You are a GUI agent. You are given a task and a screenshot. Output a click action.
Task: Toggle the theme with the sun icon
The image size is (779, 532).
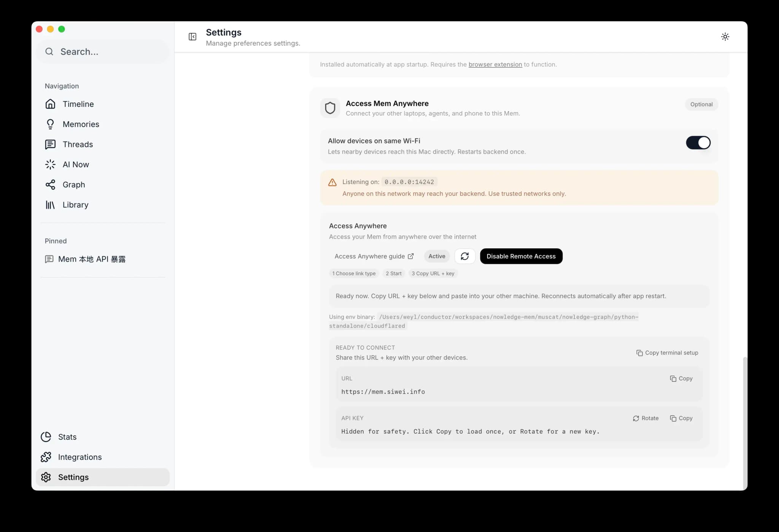tap(725, 37)
